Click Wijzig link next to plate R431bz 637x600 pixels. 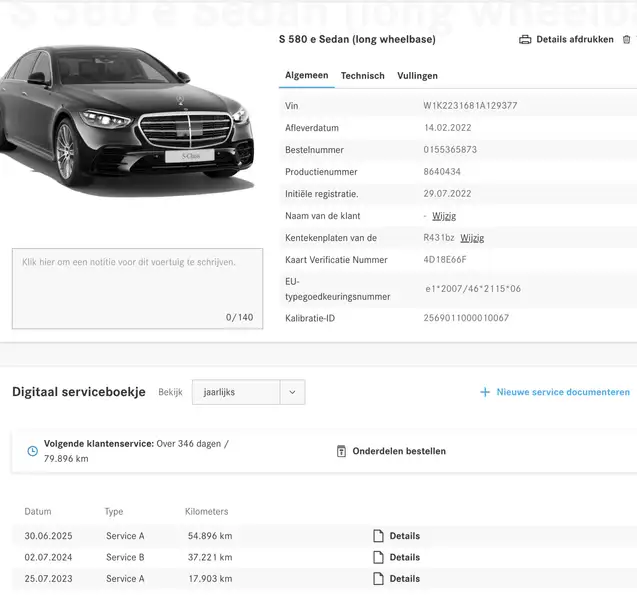(x=472, y=238)
